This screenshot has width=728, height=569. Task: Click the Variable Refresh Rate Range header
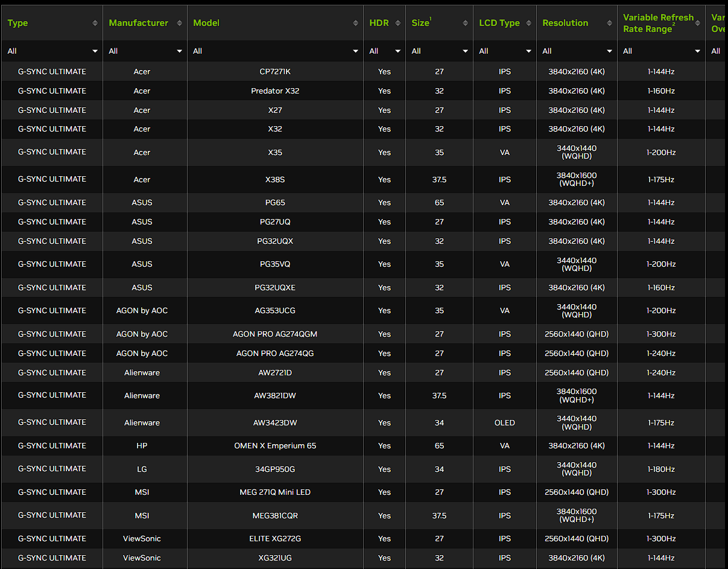658,23
